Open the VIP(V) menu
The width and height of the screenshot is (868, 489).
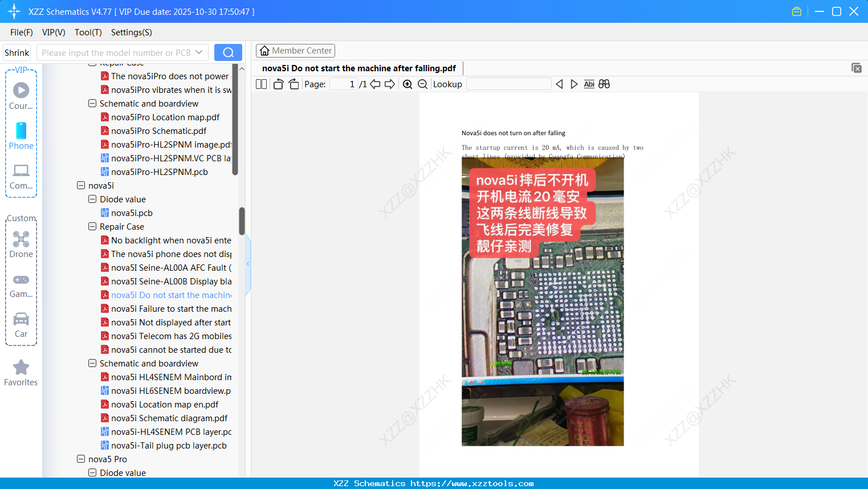54,32
